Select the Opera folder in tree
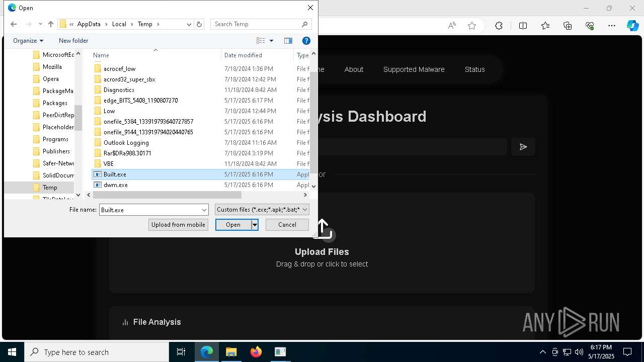This screenshot has width=644, height=362. 51,79
